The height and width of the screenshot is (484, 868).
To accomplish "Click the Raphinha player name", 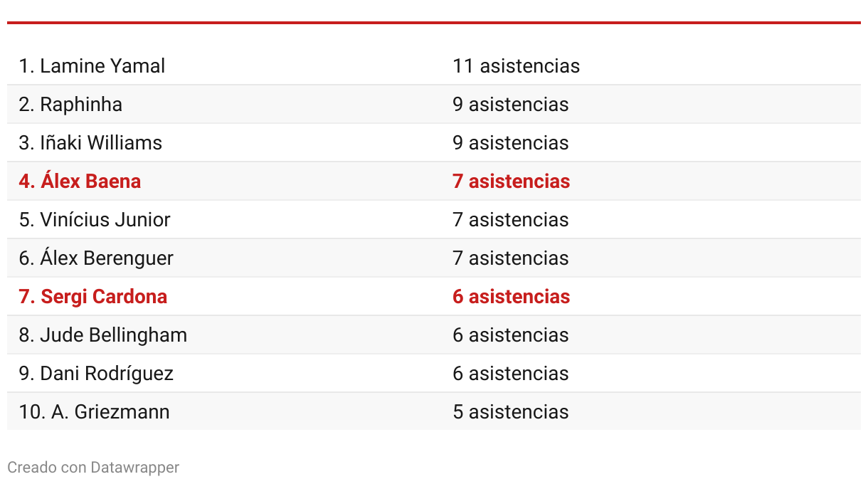I will click(70, 105).
